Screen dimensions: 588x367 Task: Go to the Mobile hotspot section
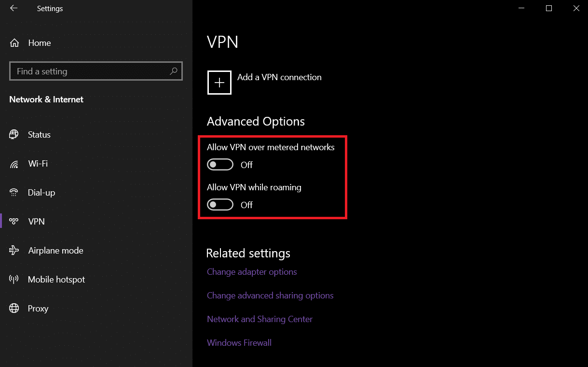click(x=56, y=280)
